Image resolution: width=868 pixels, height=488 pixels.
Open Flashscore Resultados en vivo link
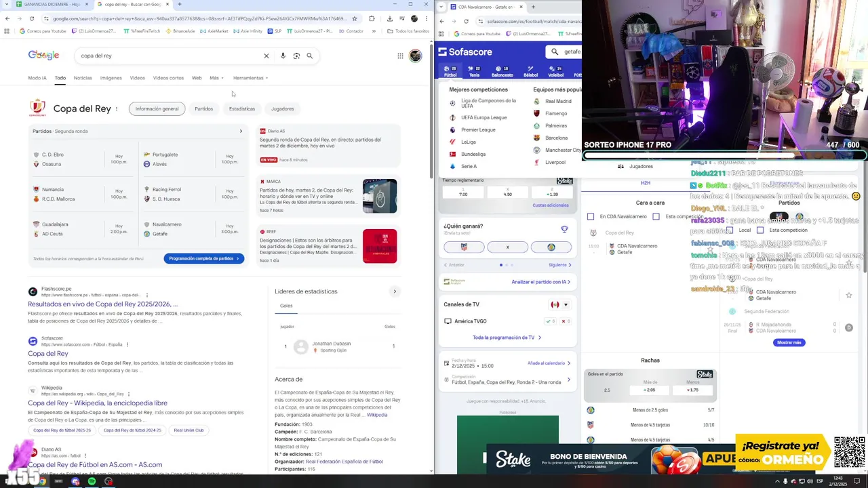point(102,304)
